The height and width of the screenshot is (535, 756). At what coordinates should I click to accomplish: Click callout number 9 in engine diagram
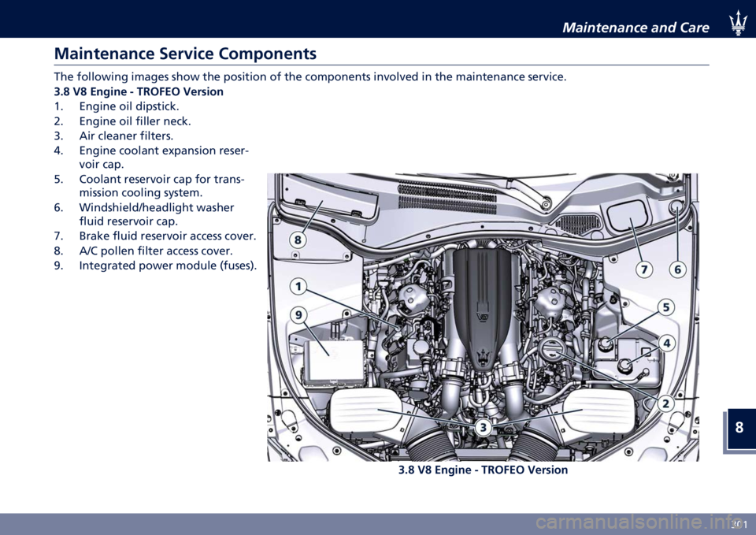click(x=298, y=315)
